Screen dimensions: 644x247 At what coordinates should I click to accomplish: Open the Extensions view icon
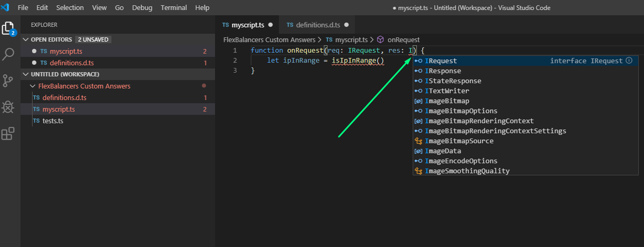8,134
